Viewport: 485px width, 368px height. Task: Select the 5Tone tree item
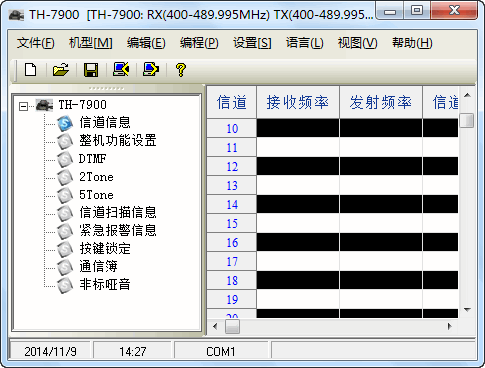(96, 195)
